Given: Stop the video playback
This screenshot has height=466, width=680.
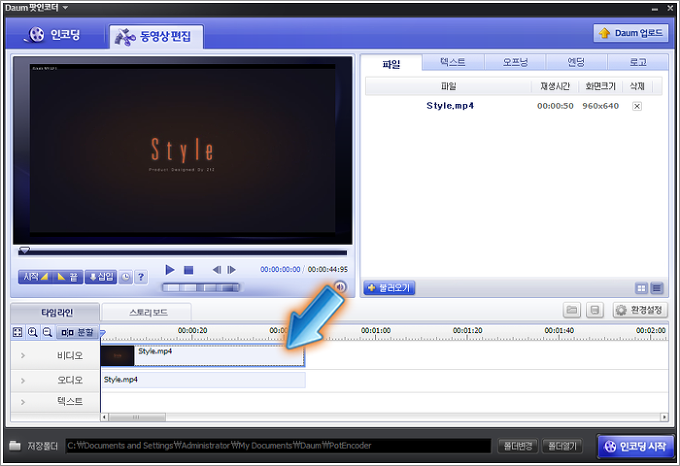Looking at the screenshot, I should click(x=188, y=270).
